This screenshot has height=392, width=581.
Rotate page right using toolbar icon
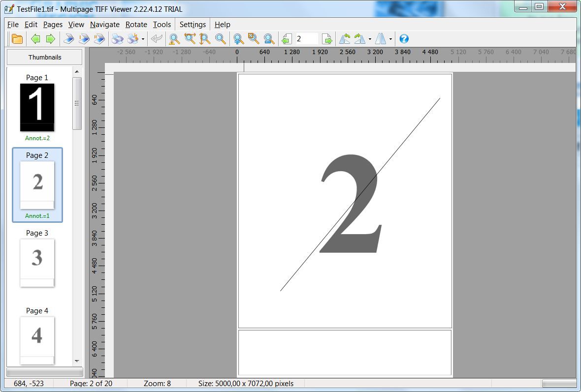point(360,39)
